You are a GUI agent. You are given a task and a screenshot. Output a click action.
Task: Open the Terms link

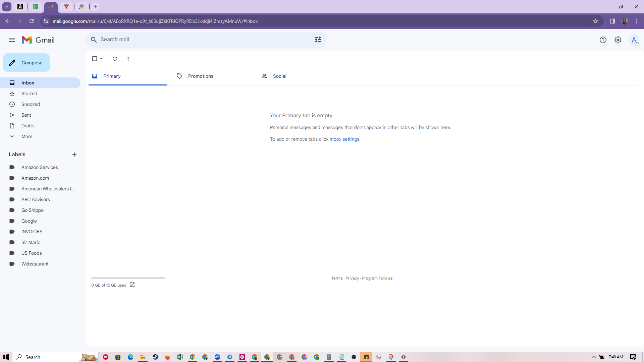tap(337, 278)
